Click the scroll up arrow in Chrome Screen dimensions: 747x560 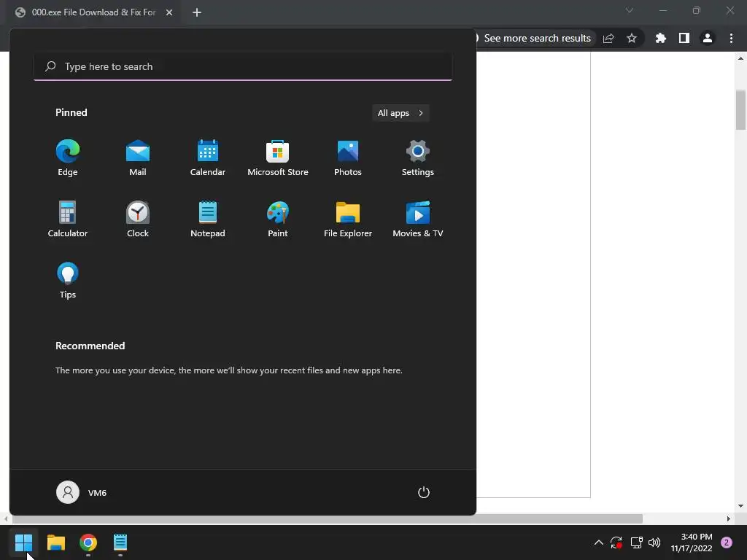740,58
